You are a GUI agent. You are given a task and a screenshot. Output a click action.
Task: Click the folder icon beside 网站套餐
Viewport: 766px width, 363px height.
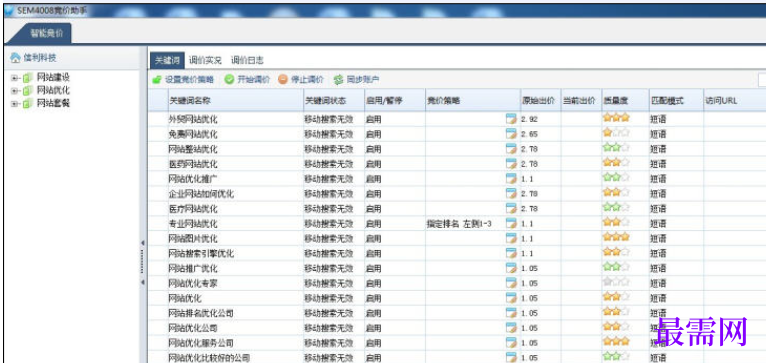tap(27, 103)
